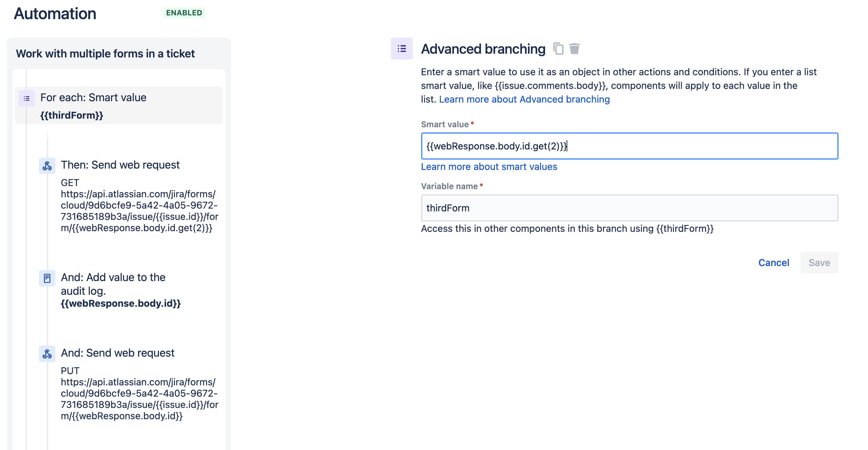Click the Automation page heading
868x450 pixels.
(55, 14)
